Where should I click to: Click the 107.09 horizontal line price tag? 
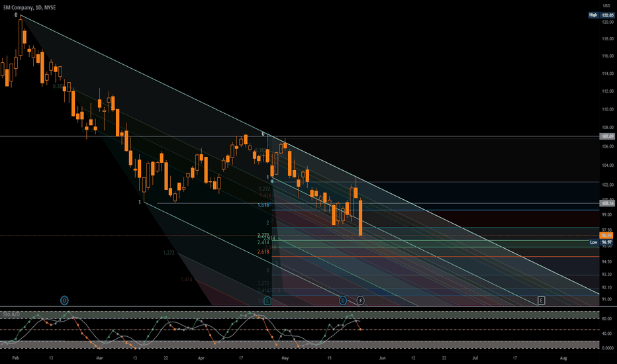[x=607, y=136]
